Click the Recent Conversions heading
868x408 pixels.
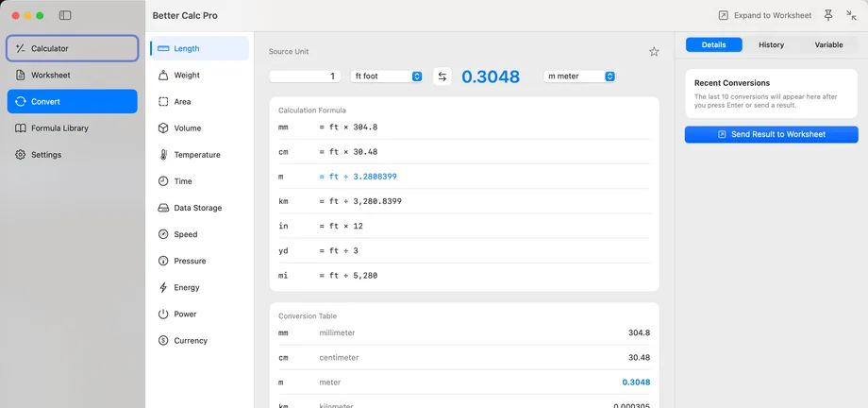point(732,83)
